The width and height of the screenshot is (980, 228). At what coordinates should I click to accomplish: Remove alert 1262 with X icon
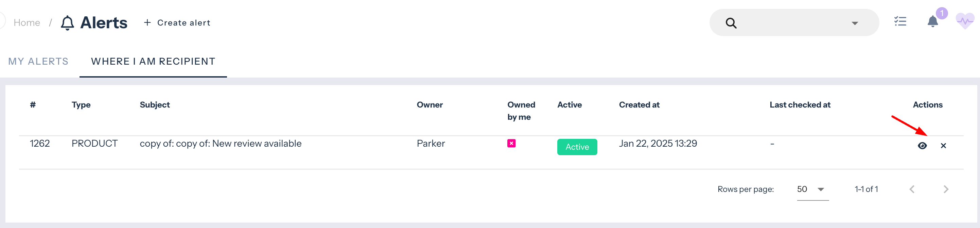944,146
